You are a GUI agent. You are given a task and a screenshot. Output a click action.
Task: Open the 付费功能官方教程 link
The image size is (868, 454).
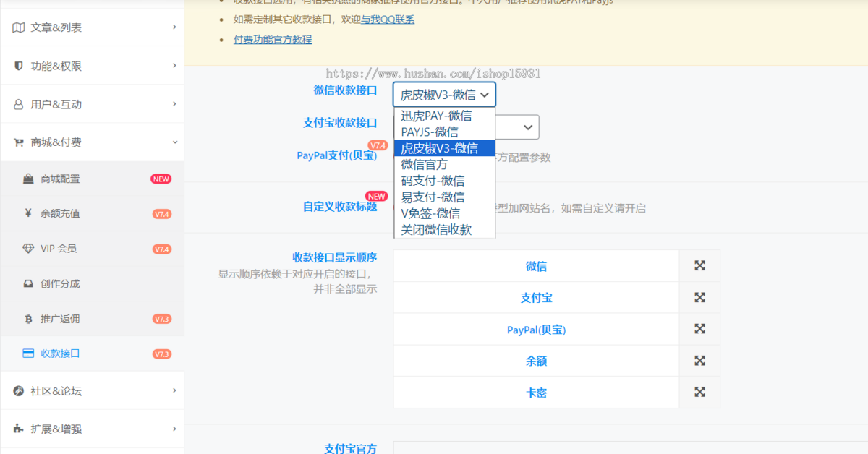(273, 40)
